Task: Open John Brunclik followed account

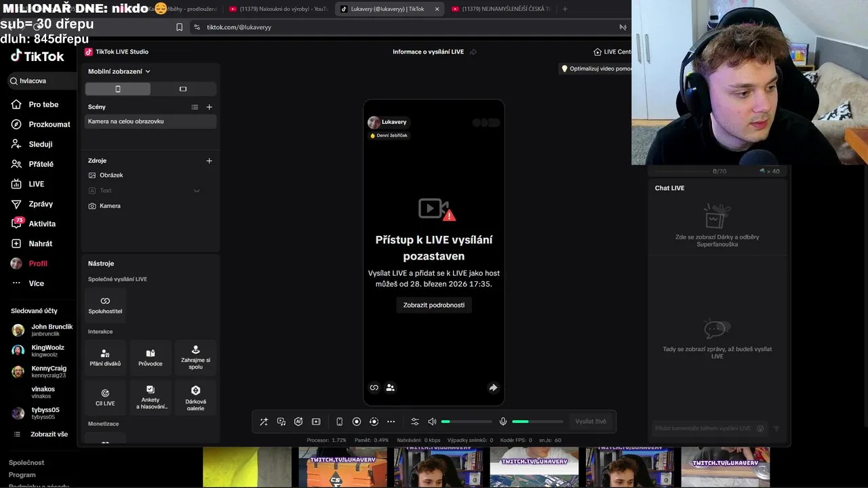Action: (x=43, y=330)
